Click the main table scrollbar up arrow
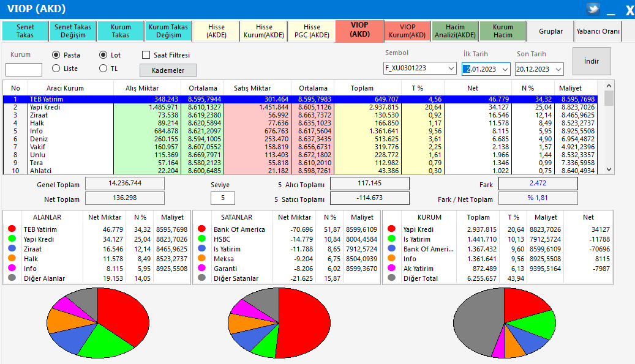The height and width of the screenshot is (364, 635). tap(609, 86)
